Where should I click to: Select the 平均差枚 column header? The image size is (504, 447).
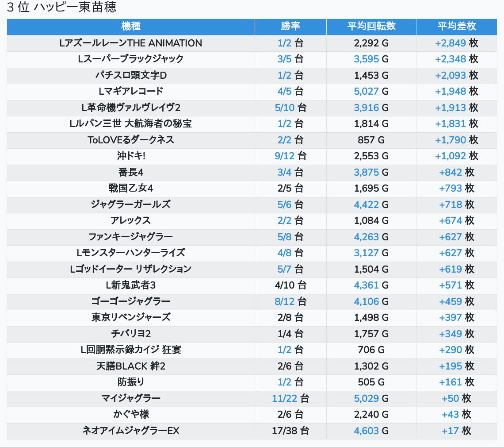pyautogui.click(x=456, y=27)
